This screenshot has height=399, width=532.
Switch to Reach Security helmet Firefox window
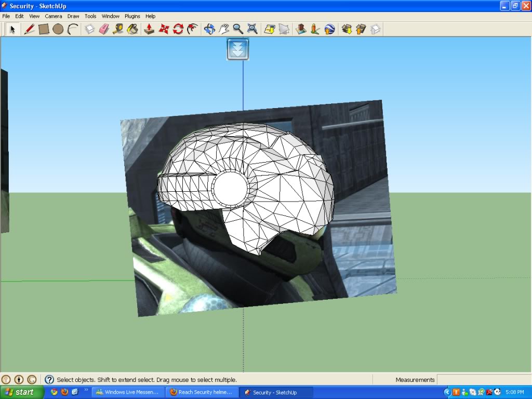202,392
